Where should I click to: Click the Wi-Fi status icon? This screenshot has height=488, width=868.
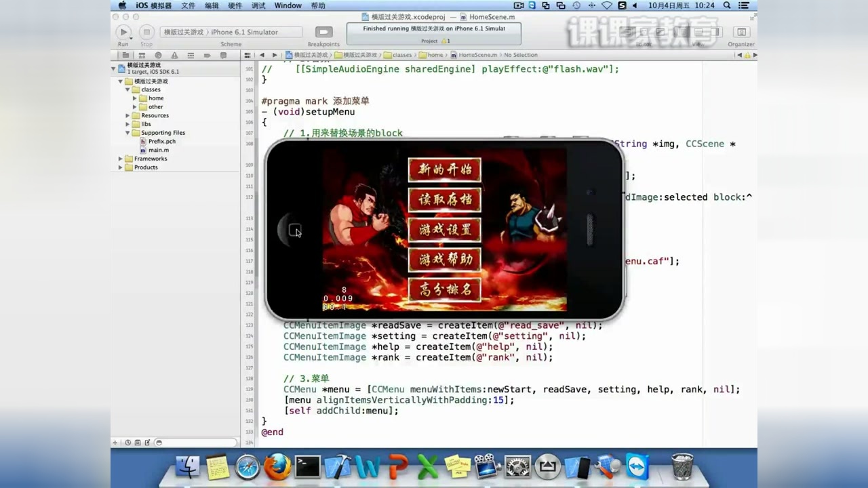(x=607, y=5)
